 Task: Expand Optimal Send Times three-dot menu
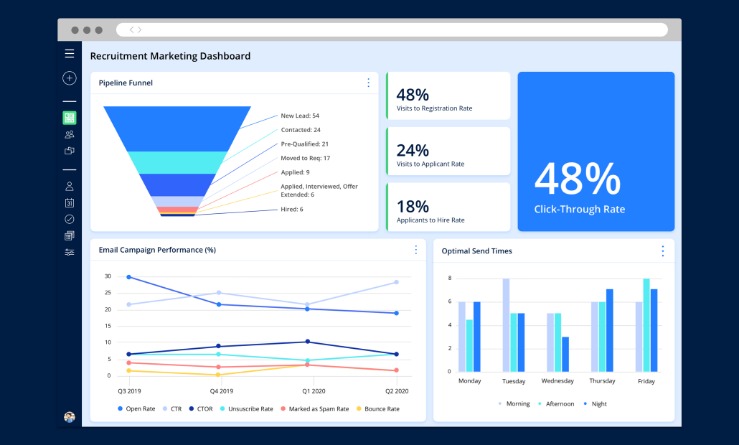click(x=662, y=251)
